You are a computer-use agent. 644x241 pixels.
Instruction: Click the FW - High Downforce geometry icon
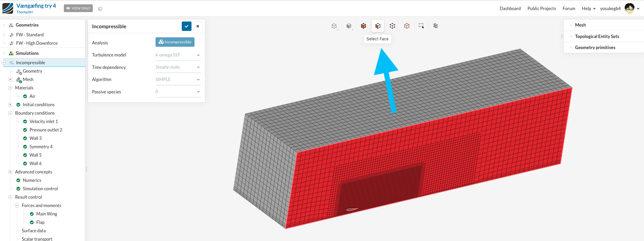coord(12,43)
